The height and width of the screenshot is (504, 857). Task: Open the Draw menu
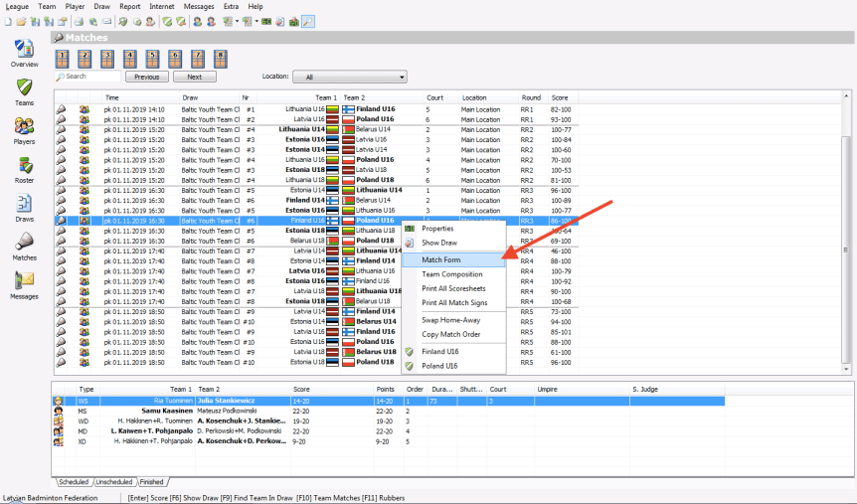(x=102, y=7)
